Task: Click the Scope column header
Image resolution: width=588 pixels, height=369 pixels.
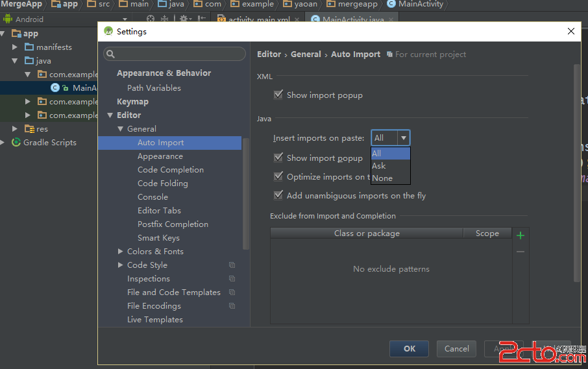Action: pyautogui.click(x=487, y=233)
